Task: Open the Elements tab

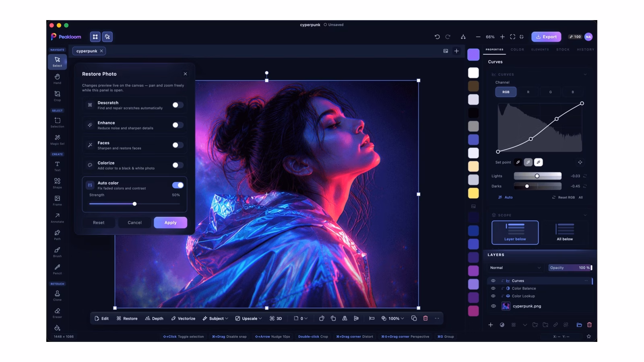Action: point(540,49)
